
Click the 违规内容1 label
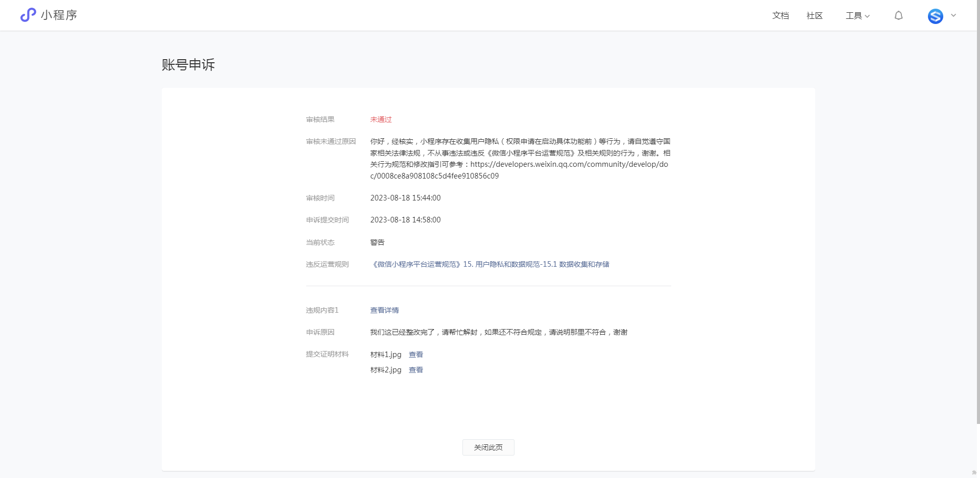tap(322, 310)
